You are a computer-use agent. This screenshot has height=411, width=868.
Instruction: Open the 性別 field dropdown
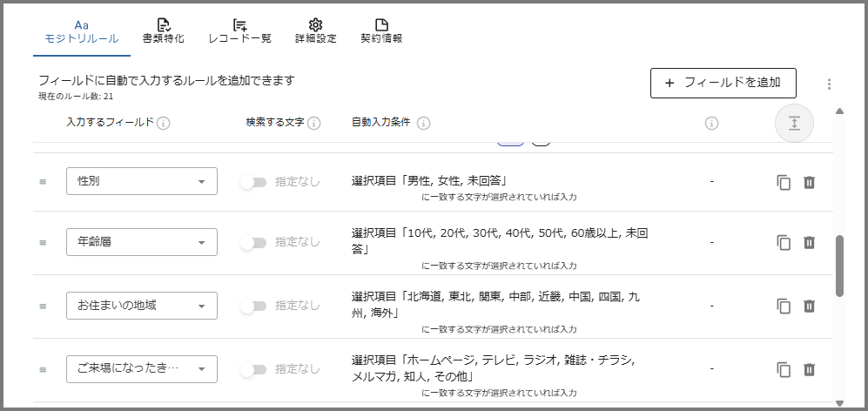142,181
